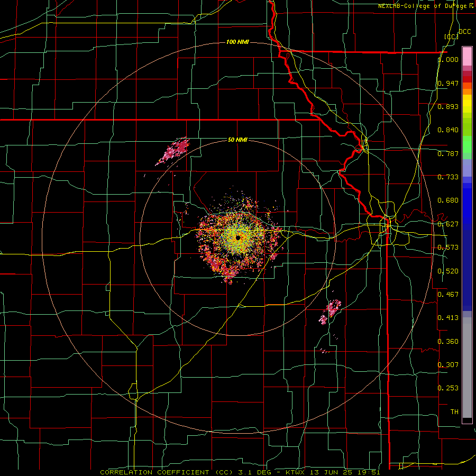The width and height of the screenshot is (476, 476).
Task: Select the NEXLAB-College of DuPage header text
Action: tap(425, 6)
